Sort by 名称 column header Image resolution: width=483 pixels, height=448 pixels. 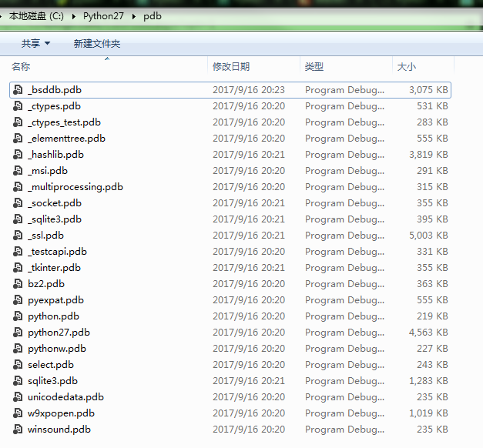click(x=21, y=66)
